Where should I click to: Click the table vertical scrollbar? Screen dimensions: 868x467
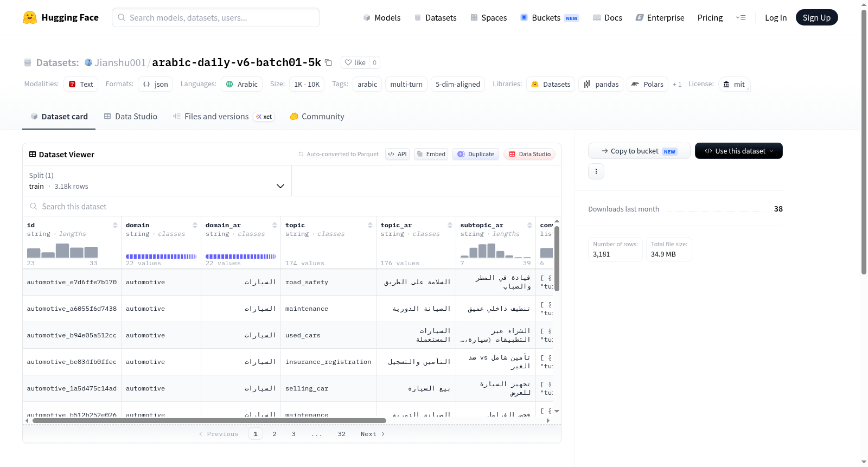click(557, 259)
